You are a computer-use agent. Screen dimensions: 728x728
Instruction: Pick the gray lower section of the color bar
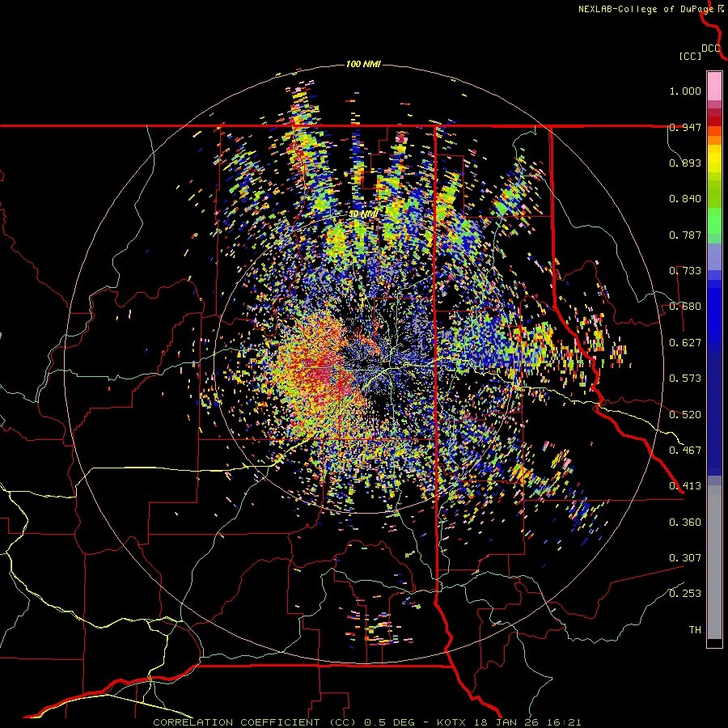pos(714,562)
